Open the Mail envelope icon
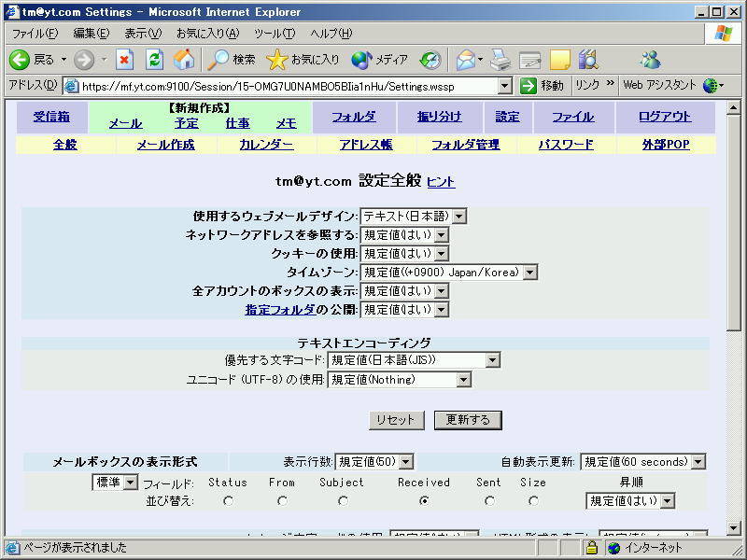Screen dimensions: 747x560 pyautogui.click(x=465, y=59)
